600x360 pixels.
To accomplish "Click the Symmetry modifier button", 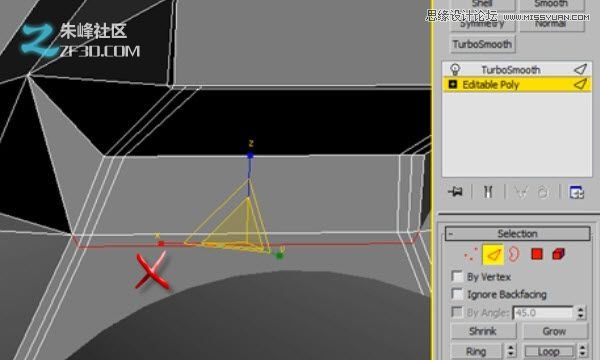I will click(x=483, y=24).
